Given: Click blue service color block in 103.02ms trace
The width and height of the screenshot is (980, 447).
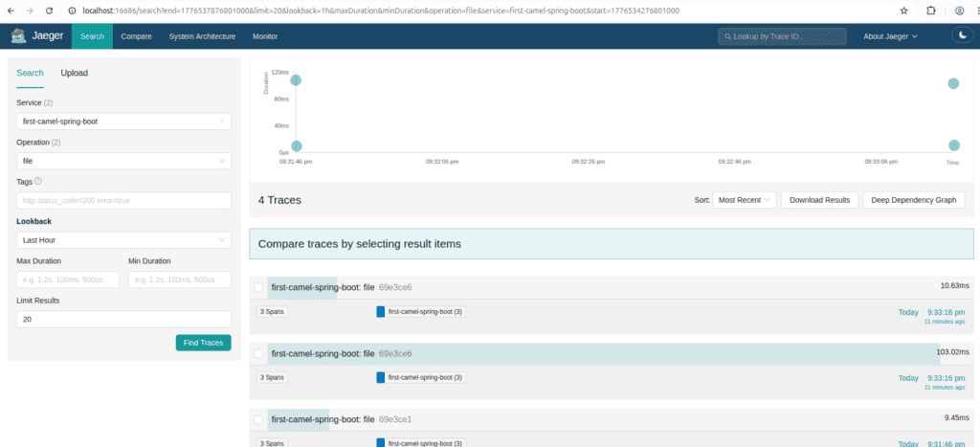Looking at the screenshot, I should tap(381, 378).
